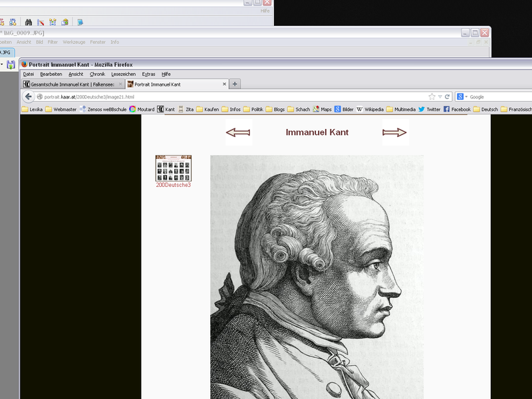532x399 pixels.
Task: Maximize the IMG_0009.JPG editor window
Action: (x=475, y=33)
